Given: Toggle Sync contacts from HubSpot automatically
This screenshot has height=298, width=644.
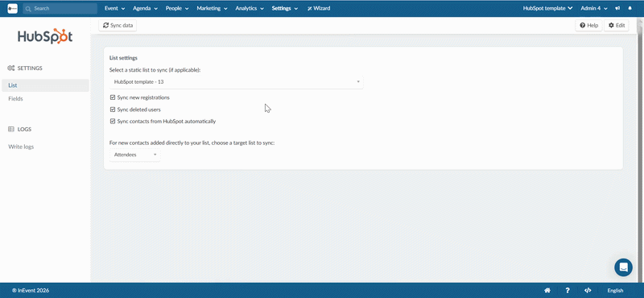Looking at the screenshot, I should 113,122.
